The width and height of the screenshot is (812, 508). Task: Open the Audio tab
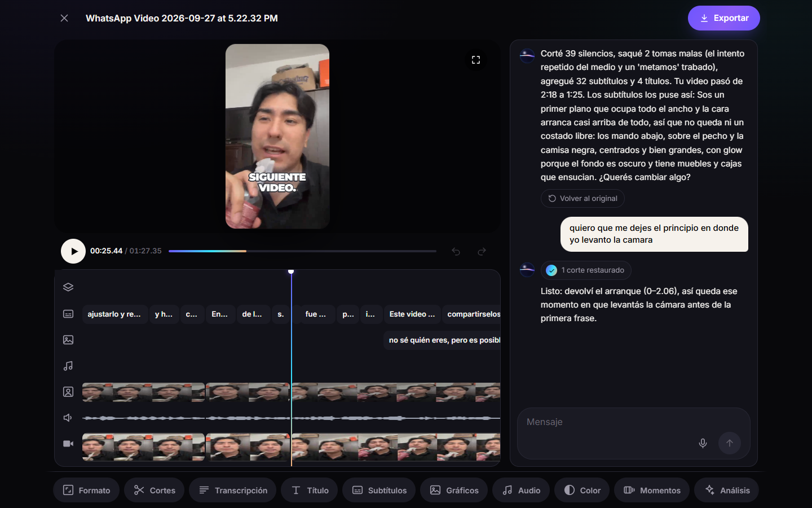521,491
